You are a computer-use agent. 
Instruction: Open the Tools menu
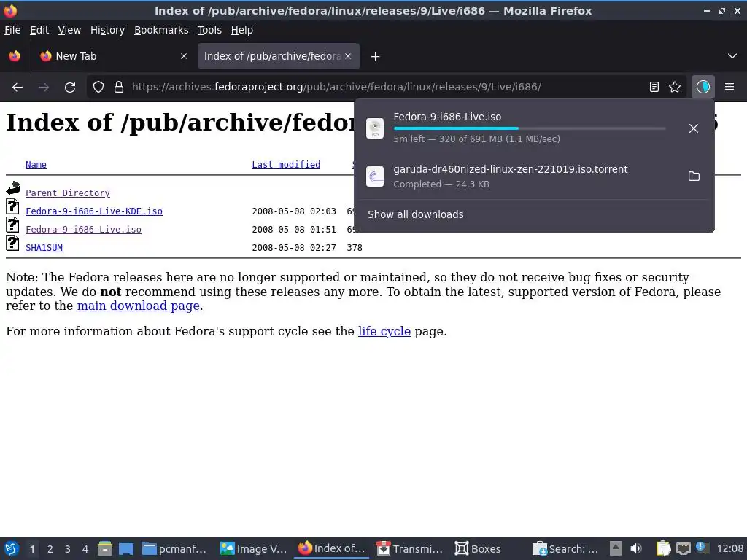[209, 30]
